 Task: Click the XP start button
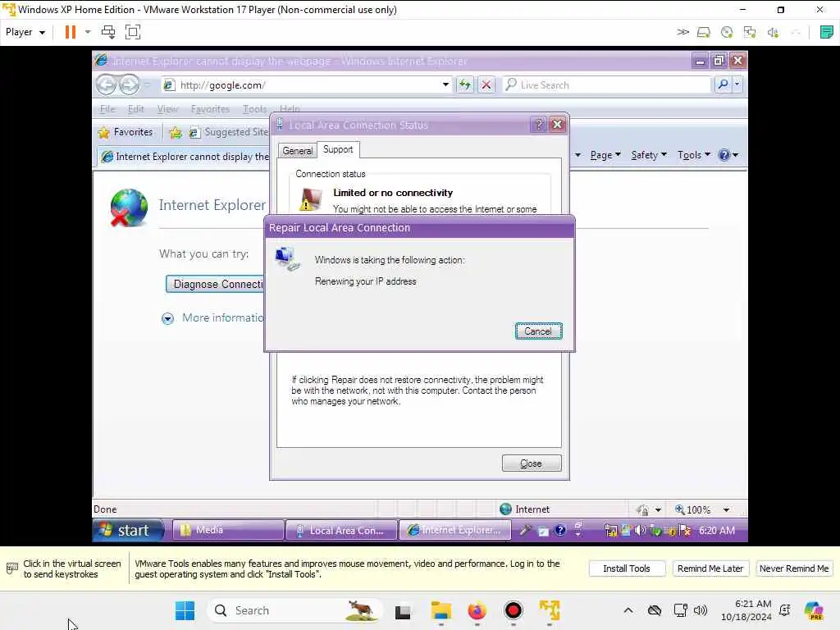point(129,531)
